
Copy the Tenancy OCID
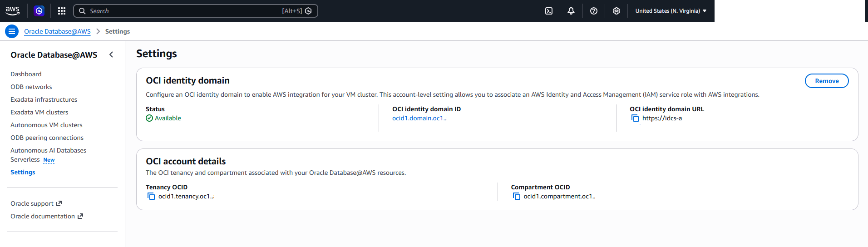coord(151,196)
